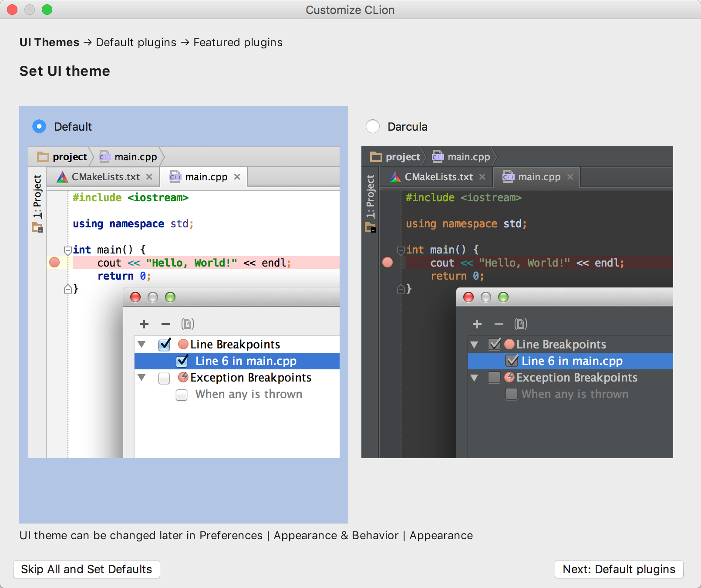Close main.cpp tab in Darcula preview
Image resolution: width=701 pixels, height=588 pixels.
pos(570,177)
